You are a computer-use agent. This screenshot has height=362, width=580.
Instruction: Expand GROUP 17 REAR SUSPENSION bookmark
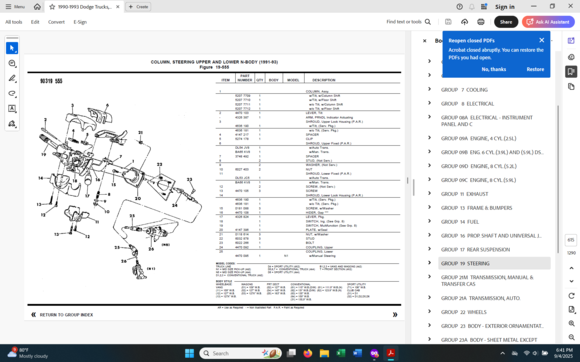(x=429, y=249)
